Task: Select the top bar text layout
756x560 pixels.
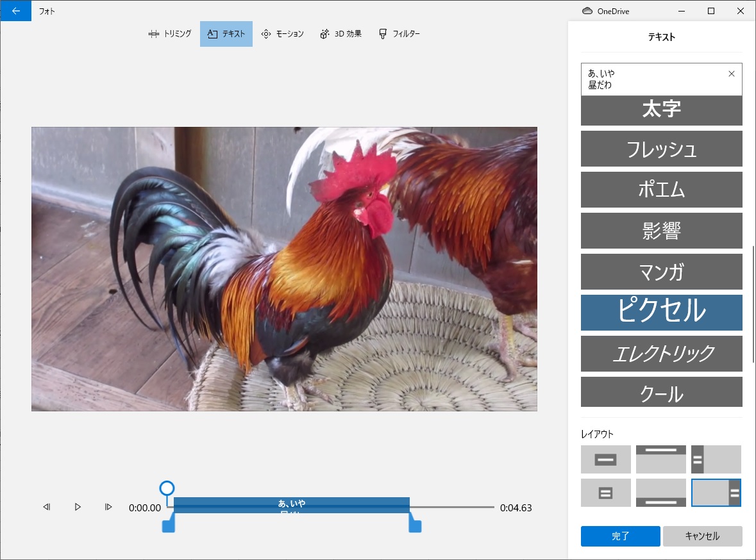Action: pyautogui.click(x=661, y=459)
